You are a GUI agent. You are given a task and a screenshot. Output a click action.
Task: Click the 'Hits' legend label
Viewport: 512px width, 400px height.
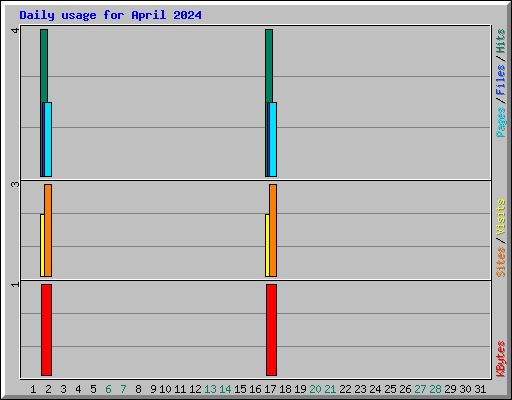coord(500,41)
